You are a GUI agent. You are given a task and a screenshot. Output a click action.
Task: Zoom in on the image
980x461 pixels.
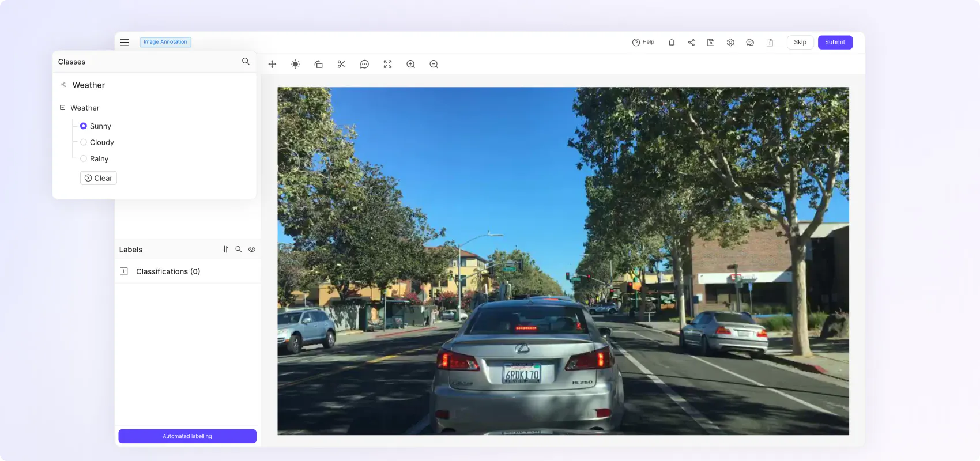(x=410, y=64)
